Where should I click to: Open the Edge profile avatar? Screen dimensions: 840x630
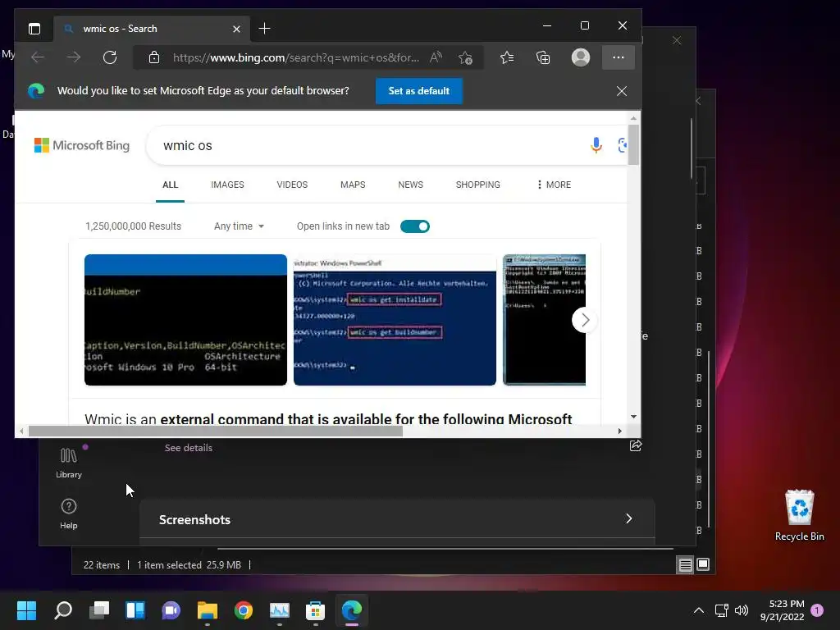point(581,57)
